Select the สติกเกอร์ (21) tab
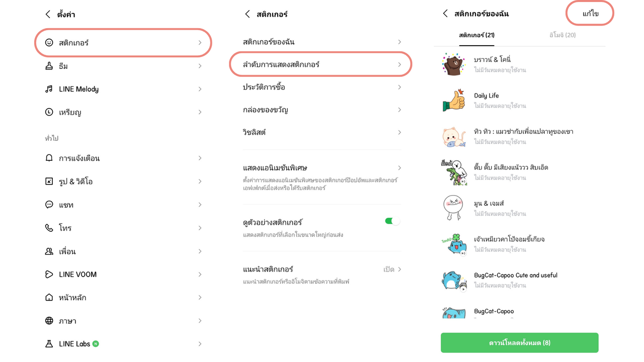This screenshot has height=362, width=644. 476,35
